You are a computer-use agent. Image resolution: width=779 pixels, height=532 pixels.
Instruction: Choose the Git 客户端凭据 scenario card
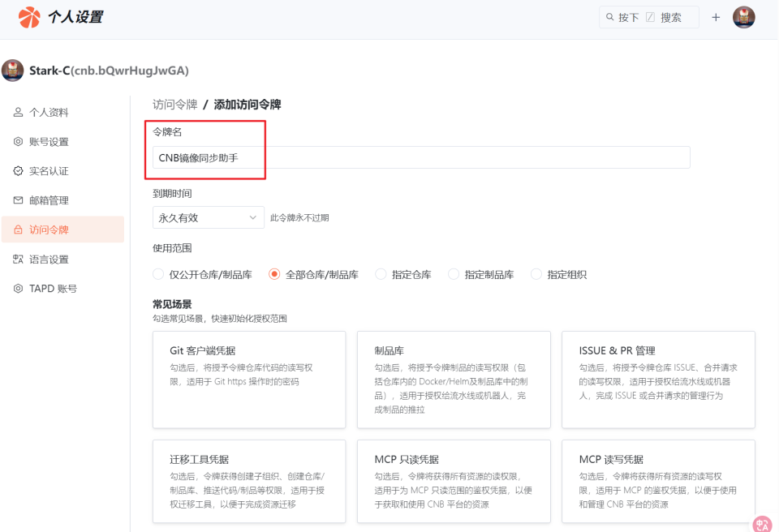click(x=249, y=380)
